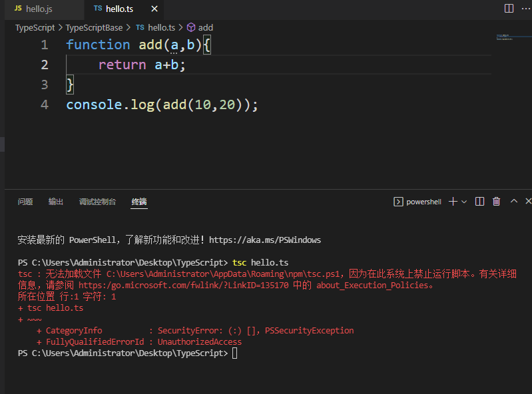The width and height of the screenshot is (532, 394).
Task: Open the TypeScript breadcrumb folder
Action: pos(35,28)
